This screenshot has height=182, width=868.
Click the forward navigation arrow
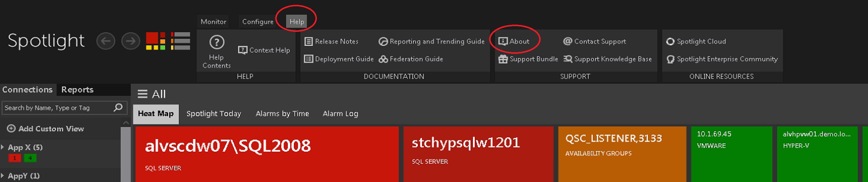pos(131,41)
